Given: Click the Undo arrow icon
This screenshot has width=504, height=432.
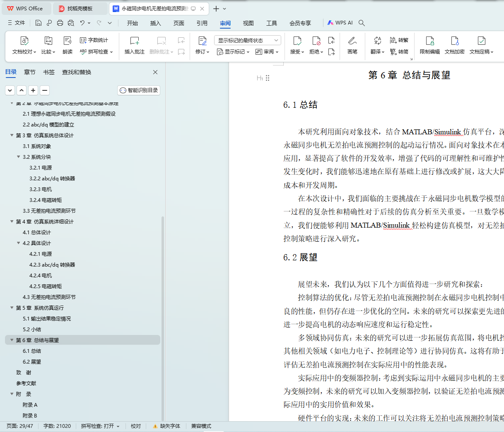Looking at the screenshot, I should (82, 23).
